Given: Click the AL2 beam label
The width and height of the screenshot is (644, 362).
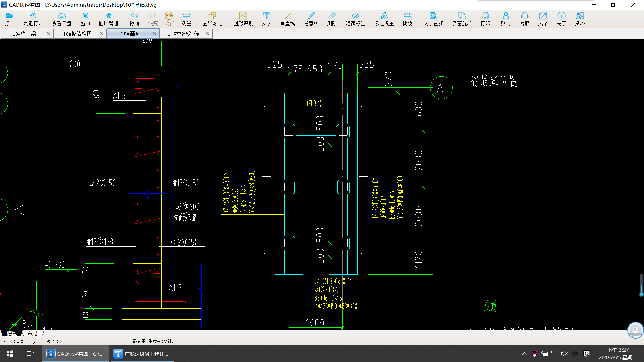Looking at the screenshot, I should 175,288.
